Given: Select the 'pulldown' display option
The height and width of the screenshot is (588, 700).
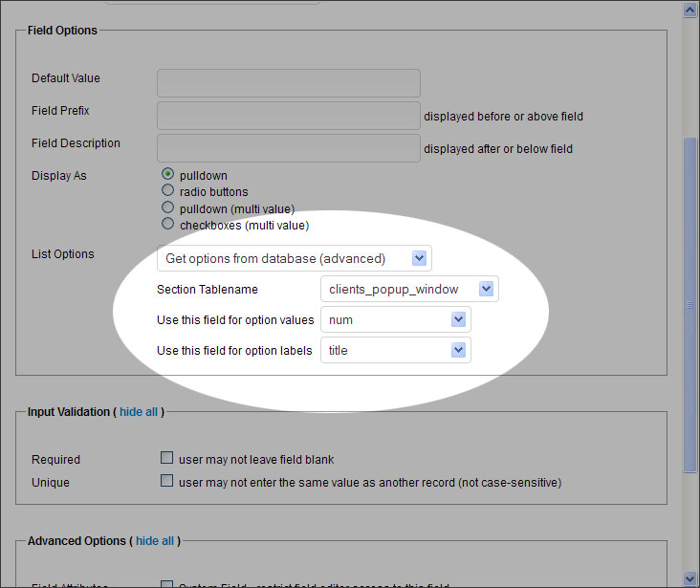Looking at the screenshot, I should click(x=168, y=175).
